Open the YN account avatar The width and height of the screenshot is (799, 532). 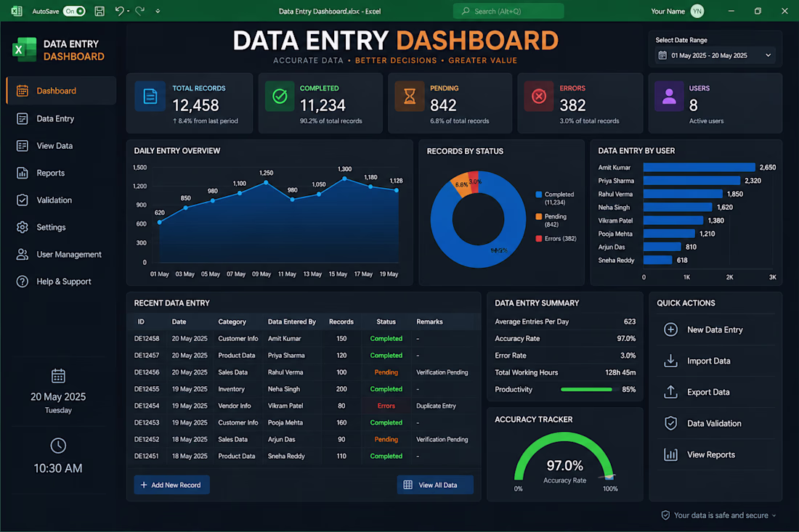coord(697,11)
